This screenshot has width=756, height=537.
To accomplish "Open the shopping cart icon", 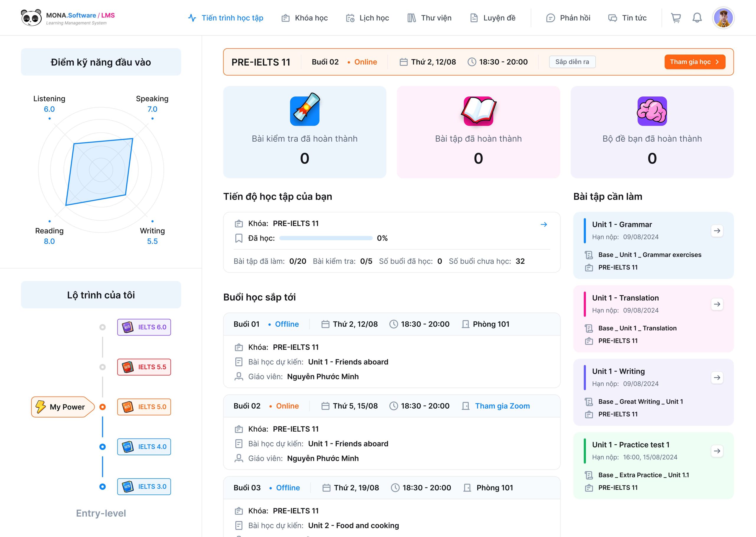I will 676,18.
